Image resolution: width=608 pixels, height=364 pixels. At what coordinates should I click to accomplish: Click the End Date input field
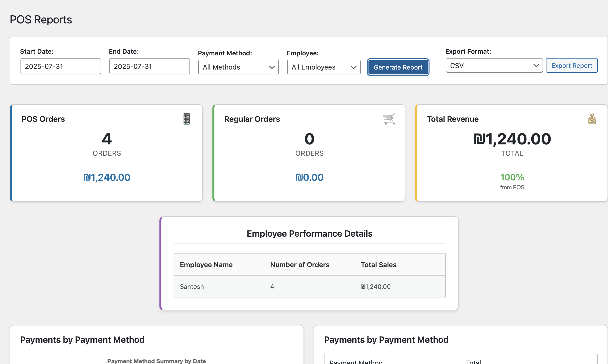[x=149, y=66]
